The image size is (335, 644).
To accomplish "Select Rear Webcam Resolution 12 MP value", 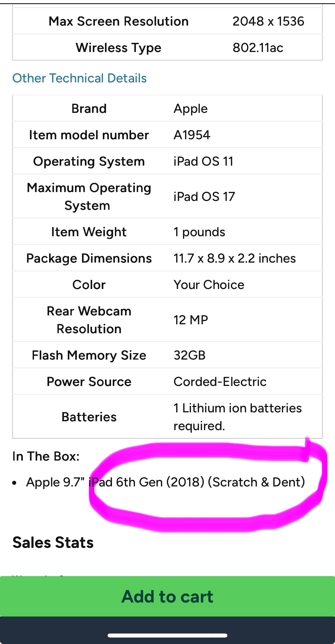I will point(191,320).
